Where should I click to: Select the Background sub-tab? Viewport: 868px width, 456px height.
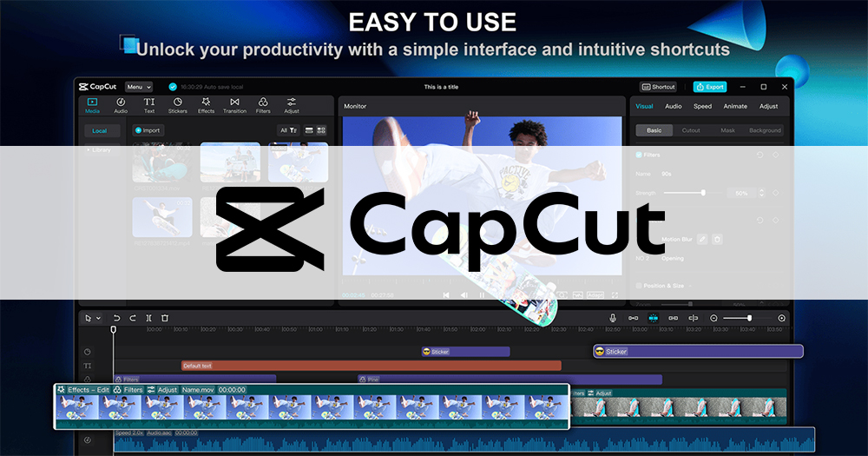tap(765, 130)
